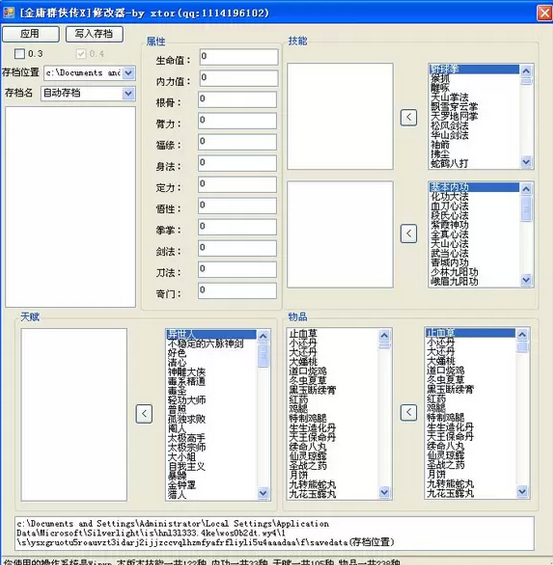Click the 生命值 input field
Screen dimensions: 553x565
(239, 57)
